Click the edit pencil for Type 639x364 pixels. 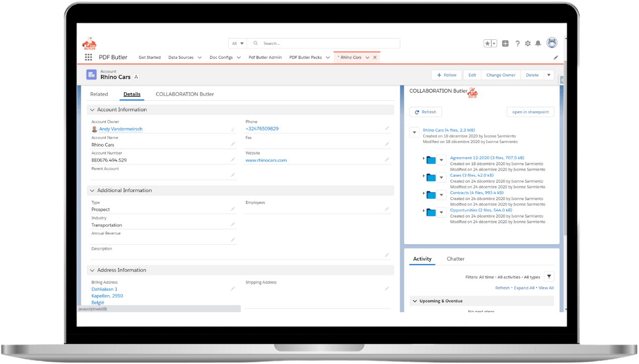pyautogui.click(x=233, y=209)
